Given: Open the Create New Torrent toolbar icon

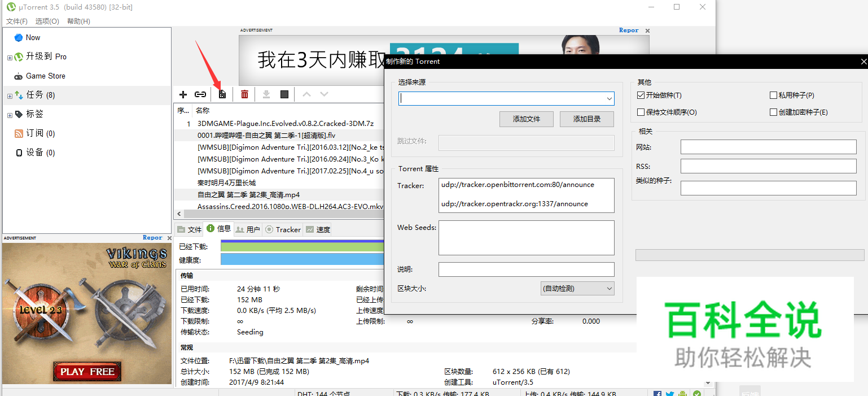Looking at the screenshot, I should (222, 94).
